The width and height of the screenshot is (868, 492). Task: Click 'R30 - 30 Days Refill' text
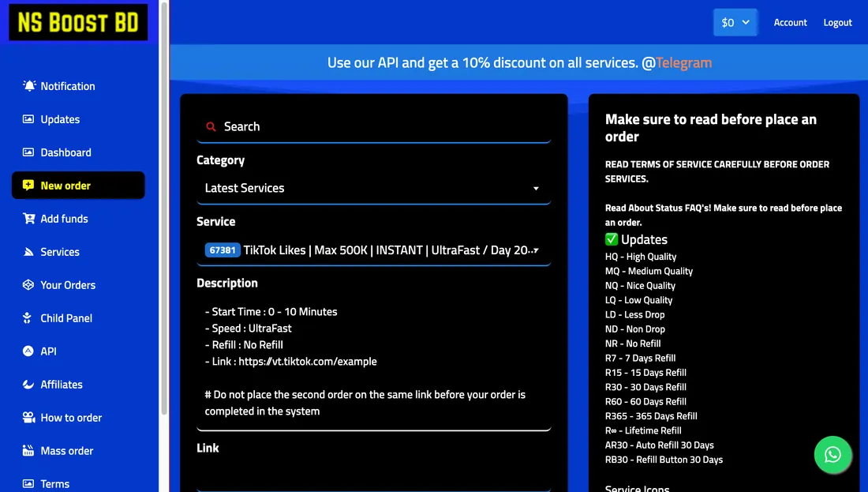645,387
